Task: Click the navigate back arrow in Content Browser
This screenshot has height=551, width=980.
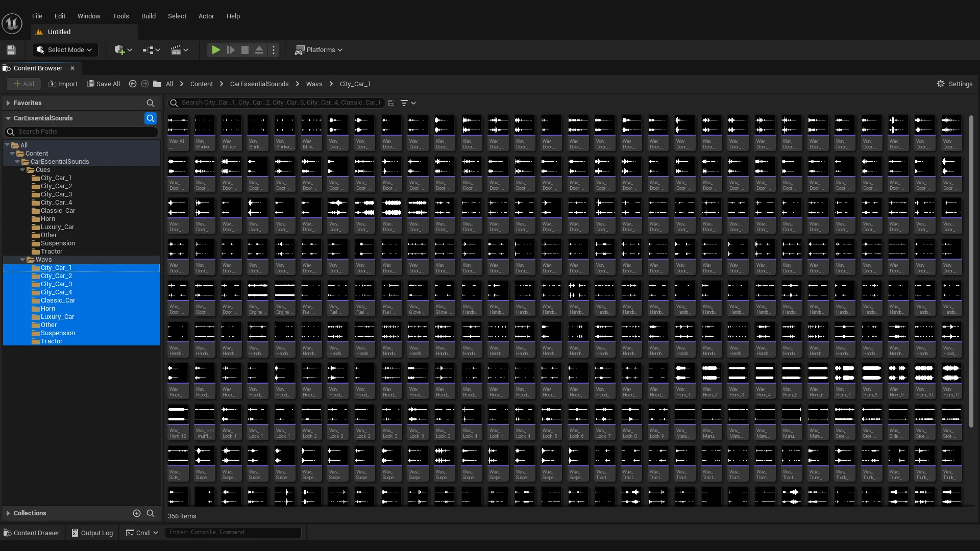Action: [x=132, y=84]
